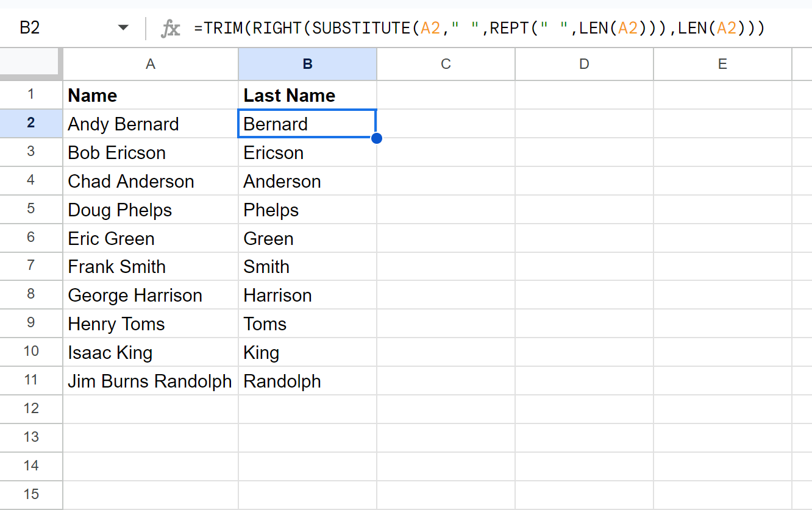Click inside the formula bar text
Image resolution: width=812 pixels, height=510 pixels.
click(x=479, y=28)
